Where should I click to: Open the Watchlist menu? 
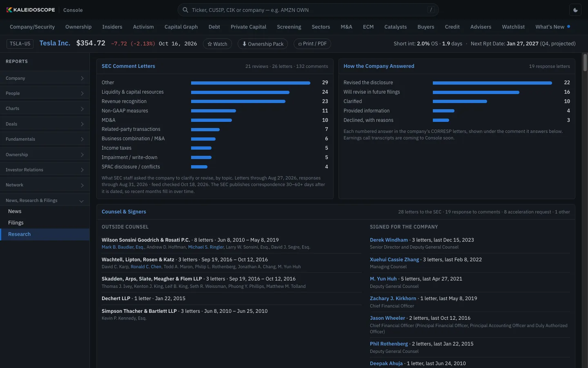point(513,27)
